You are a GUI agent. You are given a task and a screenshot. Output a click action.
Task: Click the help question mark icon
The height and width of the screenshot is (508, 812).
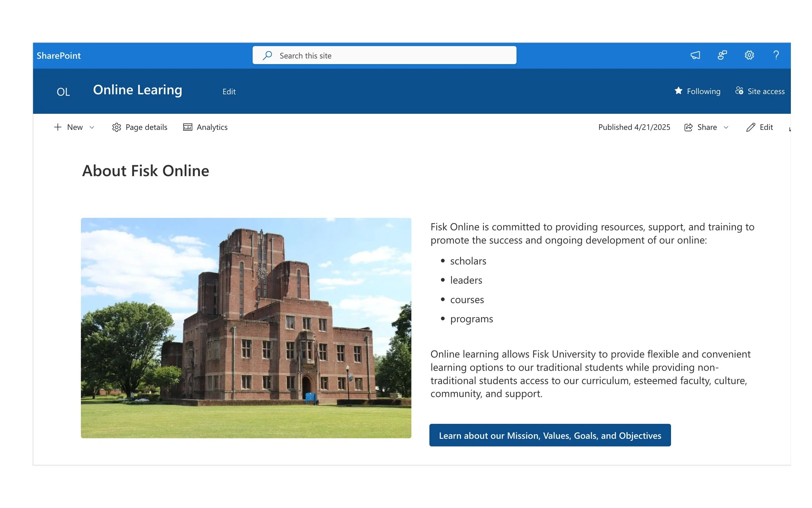[776, 55]
